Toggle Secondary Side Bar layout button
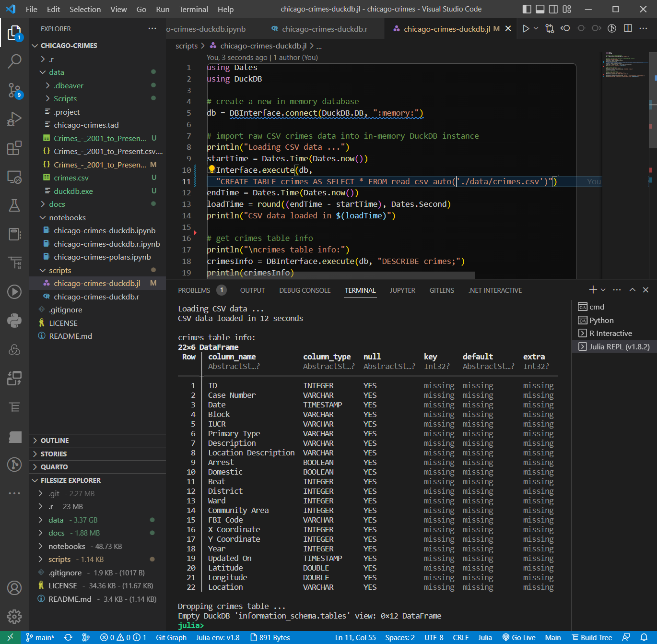The height and width of the screenshot is (644, 657). [x=553, y=9]
